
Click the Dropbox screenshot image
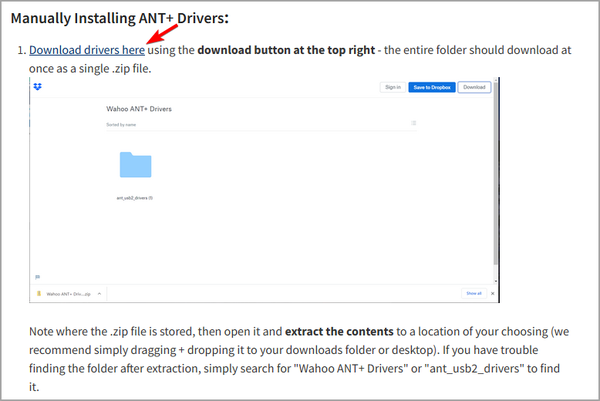click(x=264, y=190)
